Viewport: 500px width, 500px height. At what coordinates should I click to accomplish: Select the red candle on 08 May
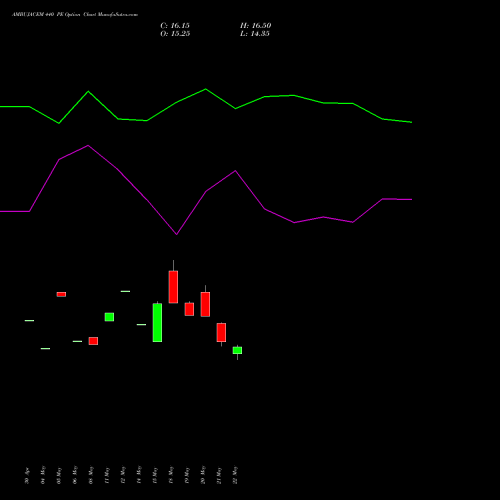[x=93, y=341]
